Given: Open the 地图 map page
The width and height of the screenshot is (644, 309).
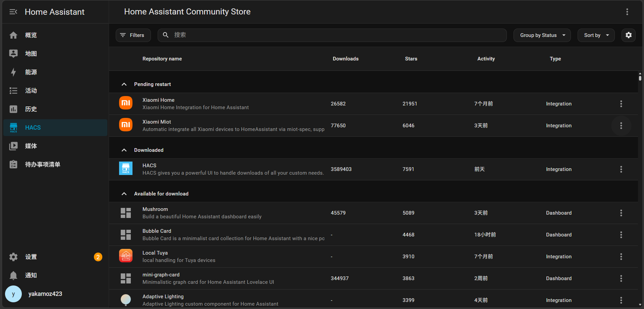Looking at the screenshot, I should pos(55,54).
